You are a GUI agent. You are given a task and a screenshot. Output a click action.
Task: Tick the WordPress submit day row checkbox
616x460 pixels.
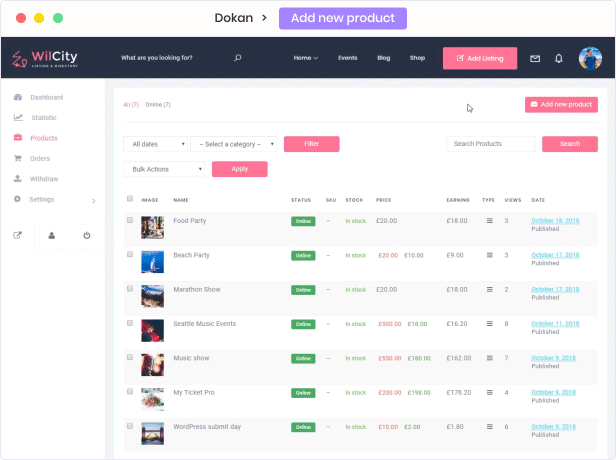[x=130, y=426]
